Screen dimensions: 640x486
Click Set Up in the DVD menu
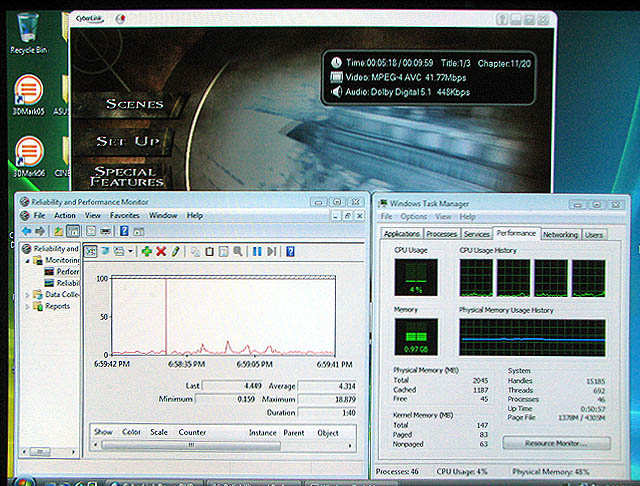[128, 141]
